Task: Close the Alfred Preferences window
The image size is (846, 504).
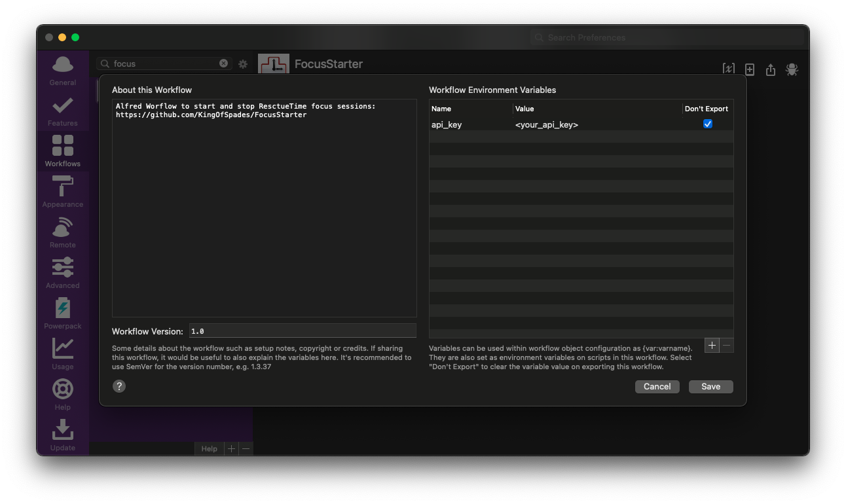Action: click(49, 37)
